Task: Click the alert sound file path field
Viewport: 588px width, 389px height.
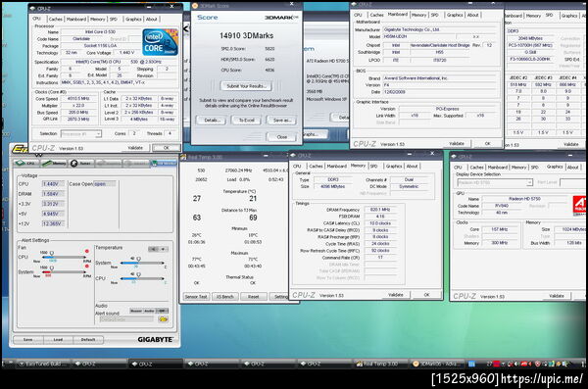Action: pos(127,319)
